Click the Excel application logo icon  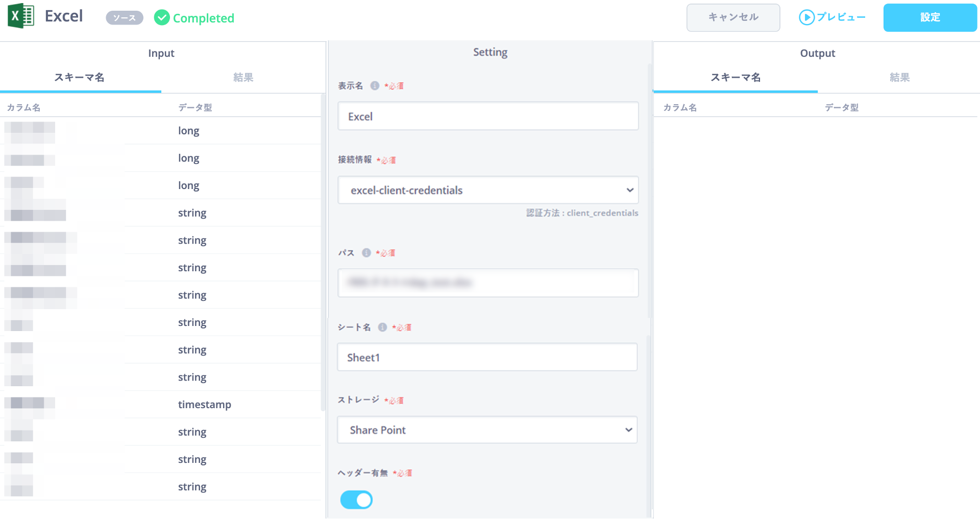[21, 16]
